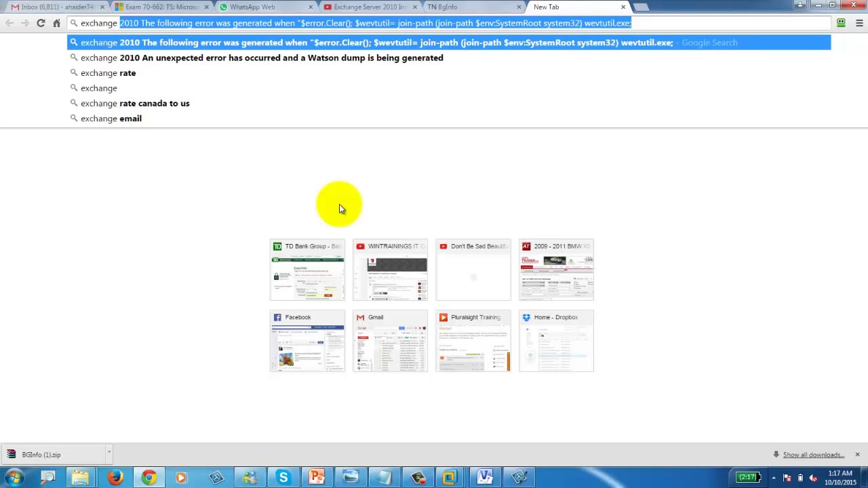Click the Show all downloads link
Viewport: 868px width, 488px height.
click(x=814, y=455)
